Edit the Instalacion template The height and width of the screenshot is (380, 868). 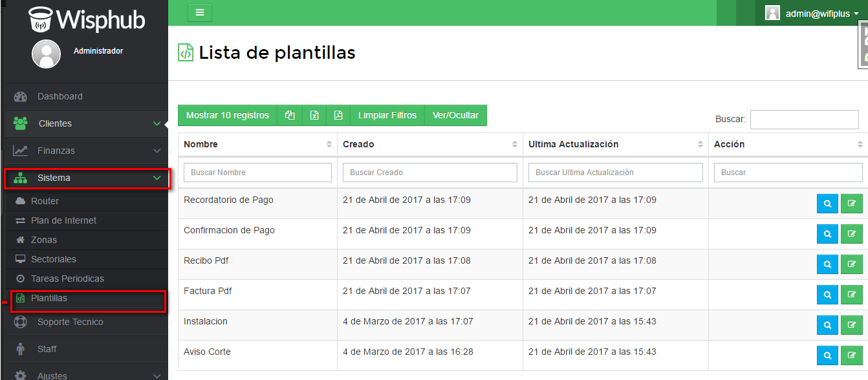[x=851, y=325]
